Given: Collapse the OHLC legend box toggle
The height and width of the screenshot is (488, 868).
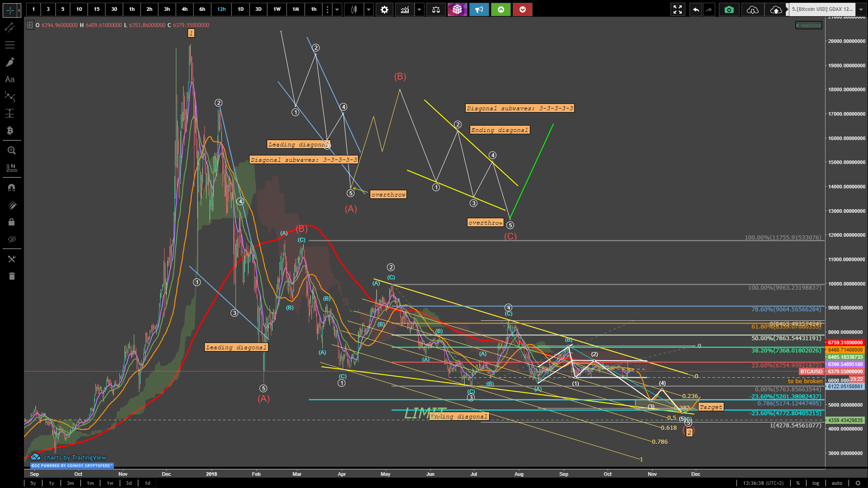Looking at the screenshot, I should [30, 25].
